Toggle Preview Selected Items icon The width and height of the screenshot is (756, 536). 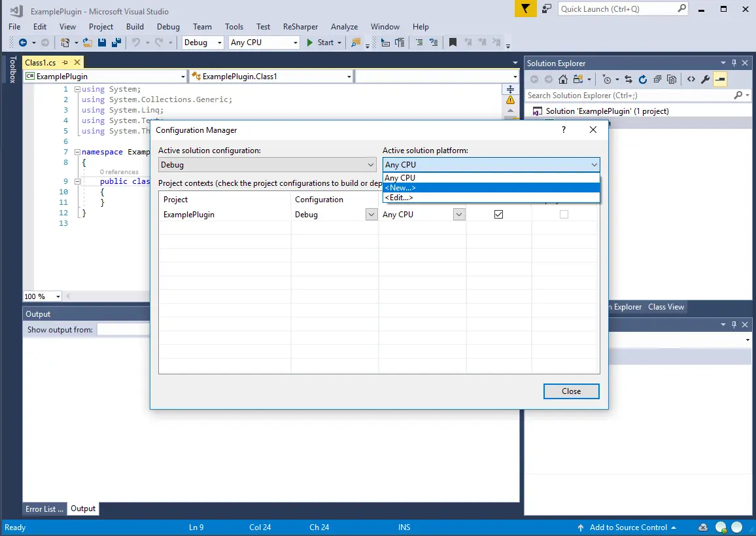coord(720,80)
